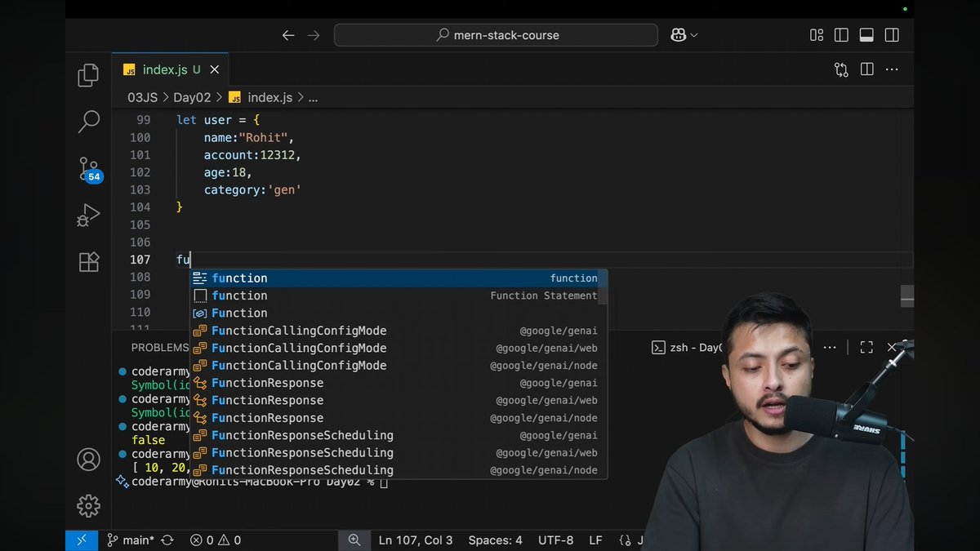Click the Day02 breadcrumb

tap(192, 97)
